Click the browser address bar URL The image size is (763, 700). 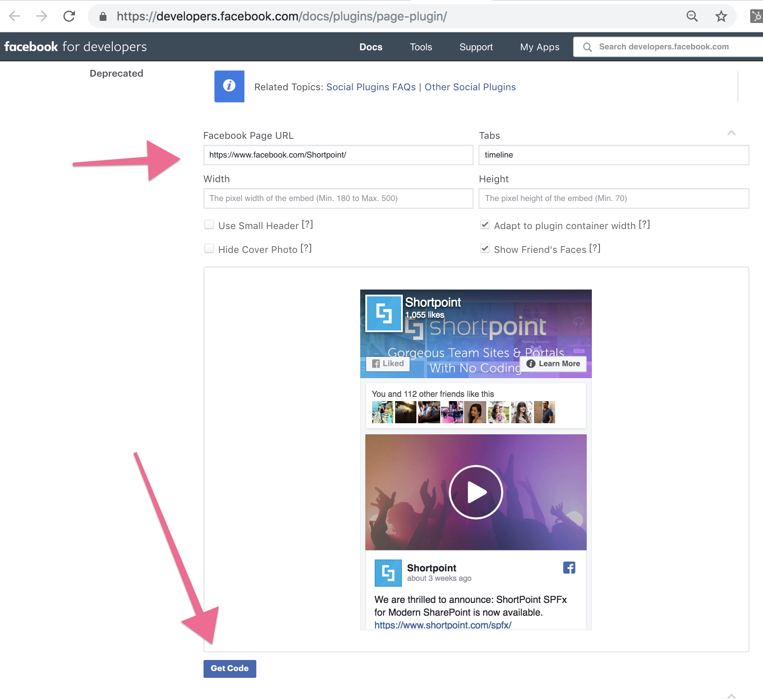click(282, 16)
